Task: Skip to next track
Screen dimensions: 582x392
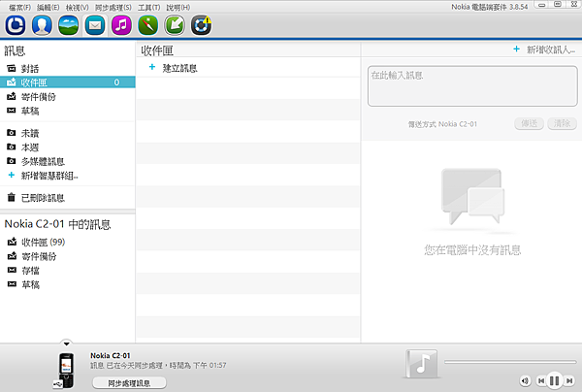Action: click(569, 381)
